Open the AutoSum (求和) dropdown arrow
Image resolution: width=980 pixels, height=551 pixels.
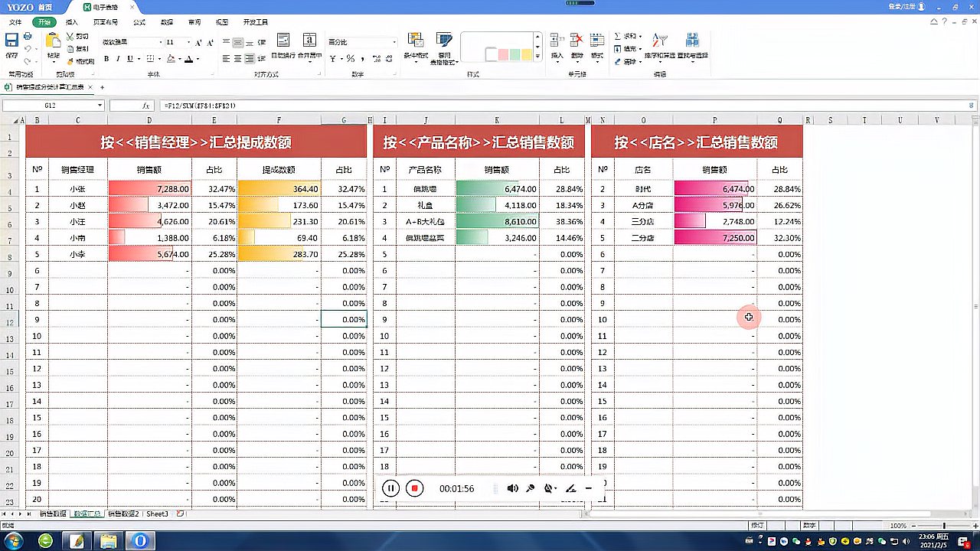click(640, 36)
